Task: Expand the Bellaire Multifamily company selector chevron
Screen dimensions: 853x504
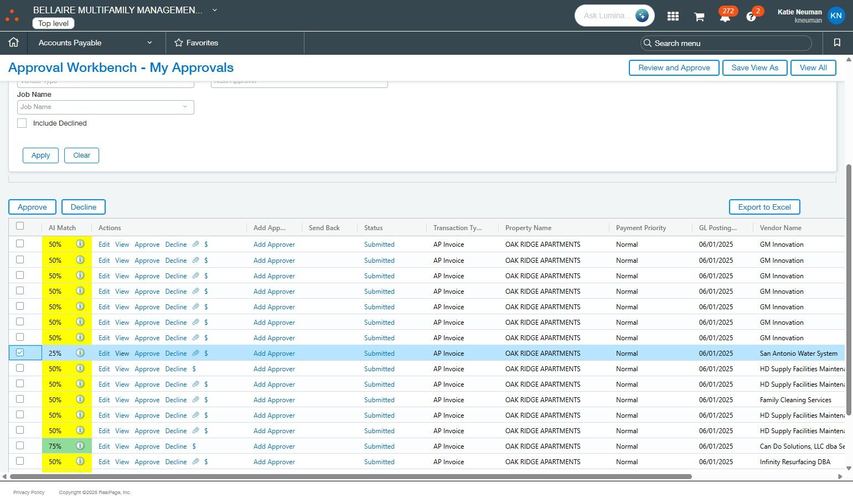Action: click(x=215, y=10)
